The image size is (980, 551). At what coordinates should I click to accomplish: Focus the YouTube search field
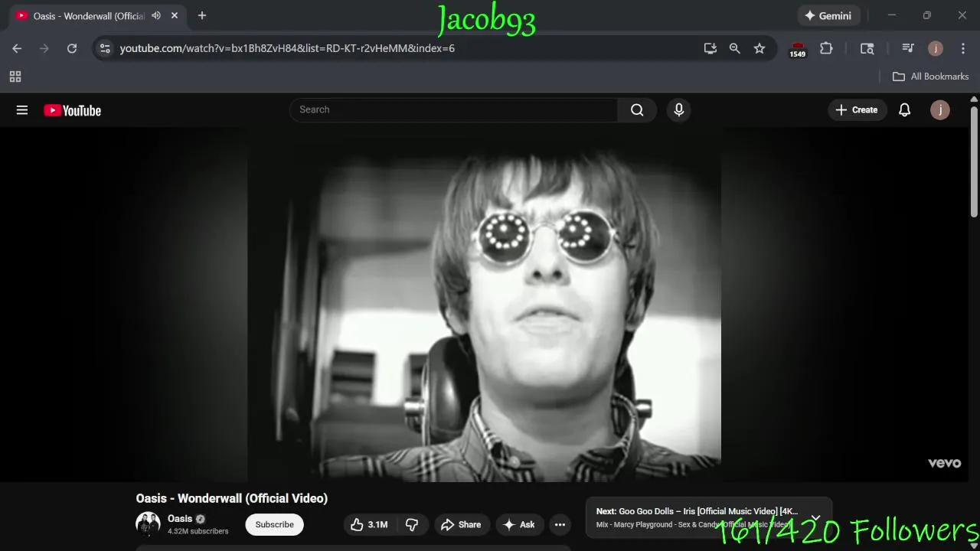point(454,110)
